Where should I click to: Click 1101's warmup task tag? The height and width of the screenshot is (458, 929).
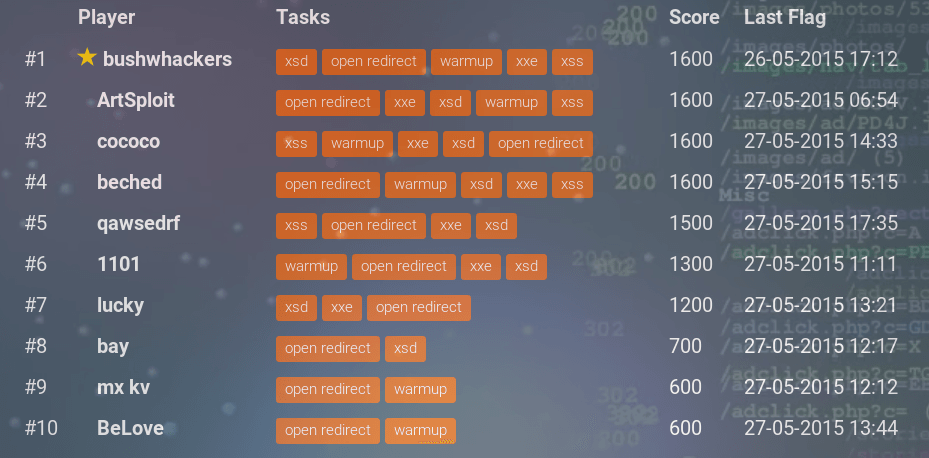311,266
